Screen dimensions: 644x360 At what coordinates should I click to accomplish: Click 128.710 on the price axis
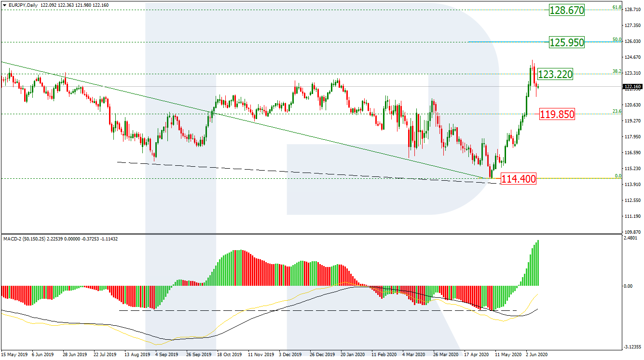632,9
